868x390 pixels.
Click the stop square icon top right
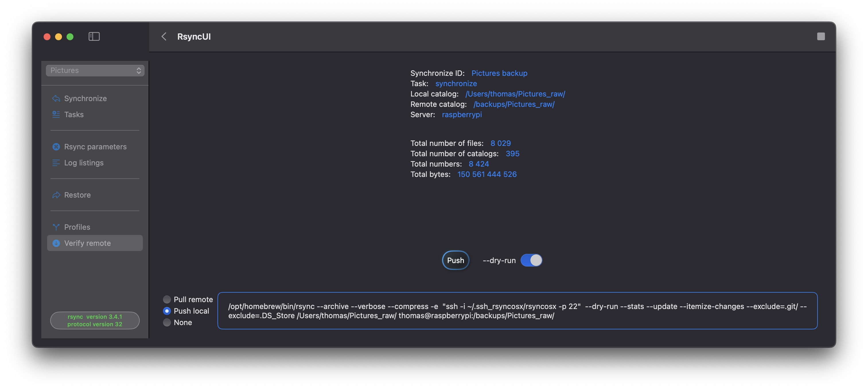[821, 36]
